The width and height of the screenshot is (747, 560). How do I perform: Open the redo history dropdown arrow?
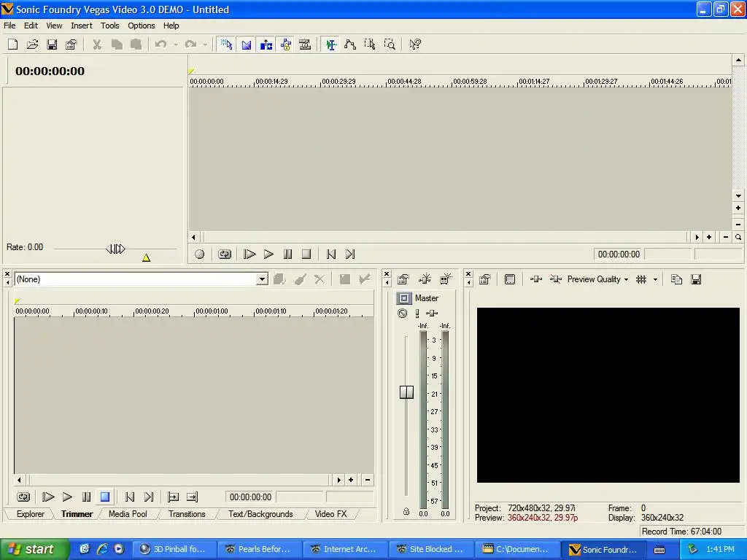coord(205,44)
